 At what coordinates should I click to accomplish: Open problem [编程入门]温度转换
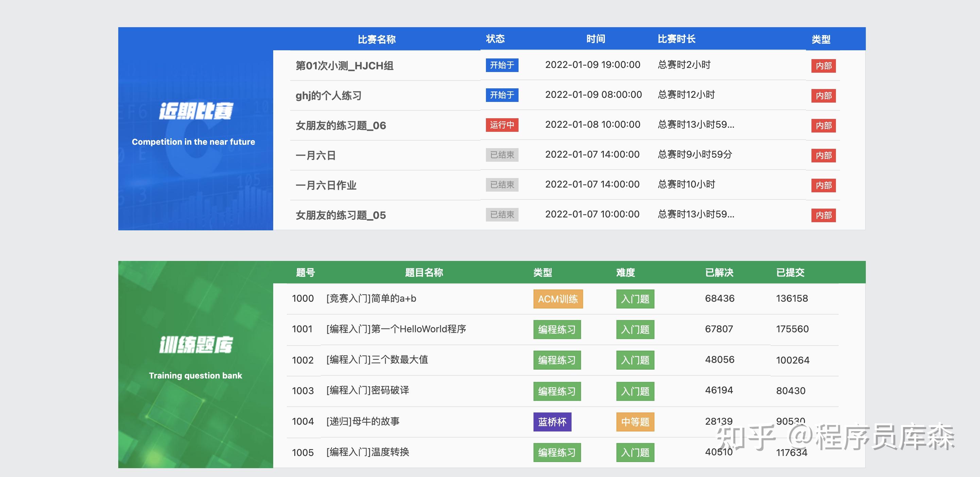tap(368, 452)
